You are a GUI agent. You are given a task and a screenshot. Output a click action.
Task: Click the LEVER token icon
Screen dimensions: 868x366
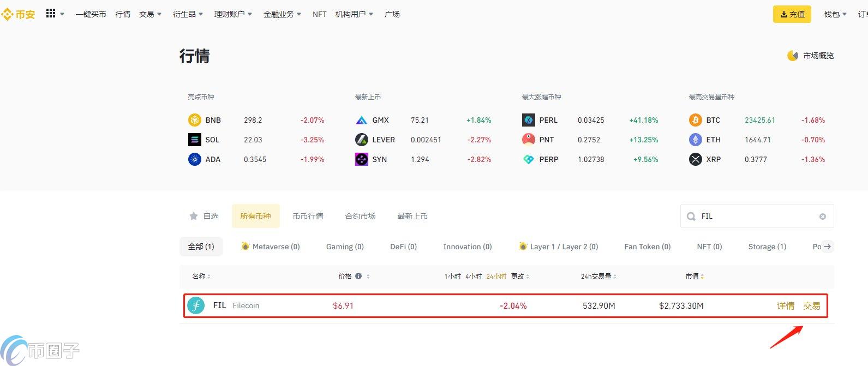click(362, 140)
